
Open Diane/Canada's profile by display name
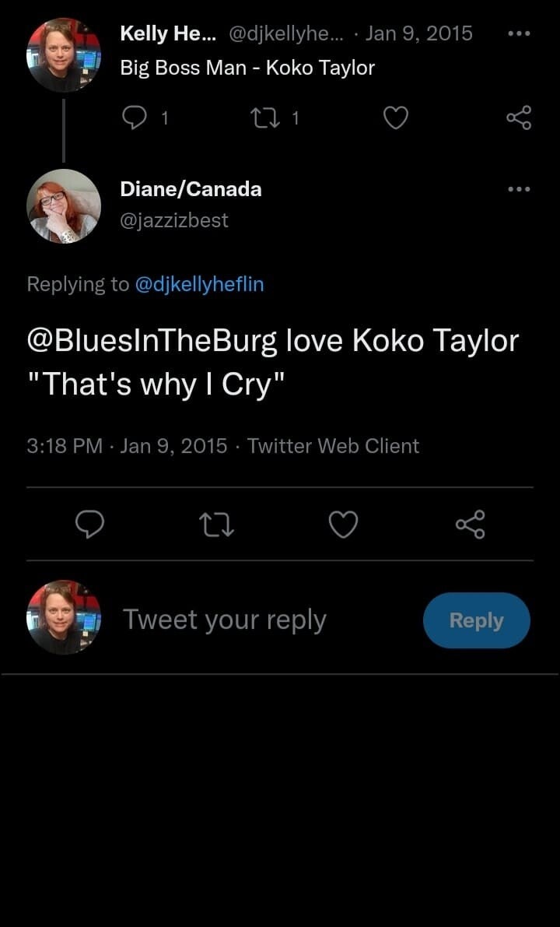tap(191, 189)
